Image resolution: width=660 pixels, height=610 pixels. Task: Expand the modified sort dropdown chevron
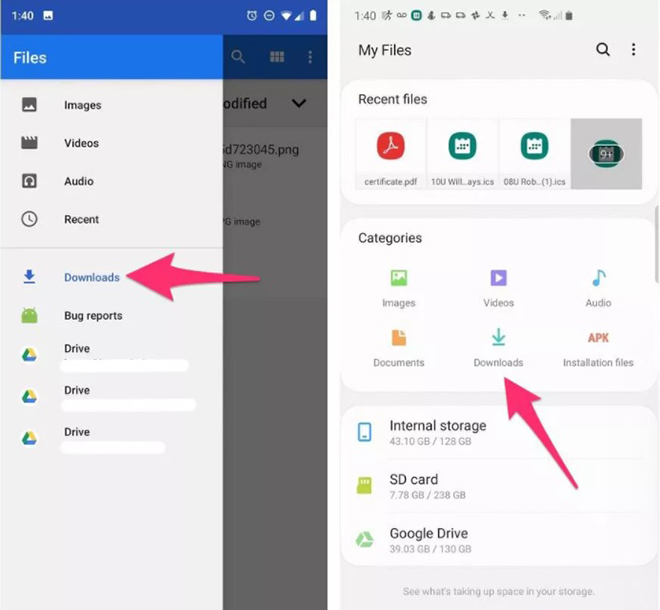point(299,103)
